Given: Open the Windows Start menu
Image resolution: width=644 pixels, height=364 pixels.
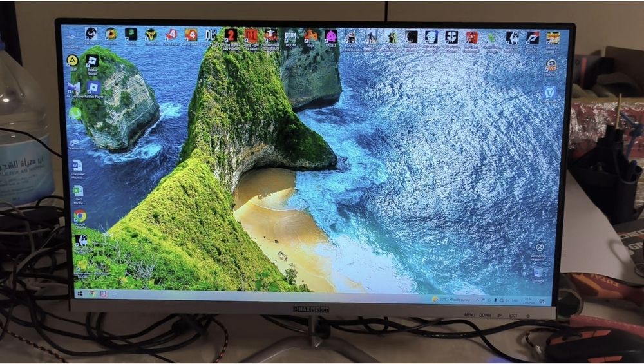Looking at the screenshot, I should tap(80, 293).
